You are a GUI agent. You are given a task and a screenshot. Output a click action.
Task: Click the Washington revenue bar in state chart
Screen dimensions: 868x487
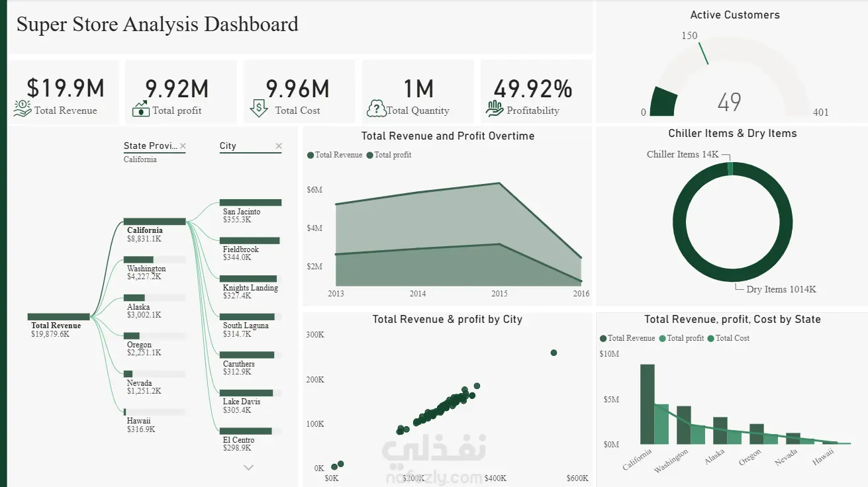pos(683,425)
